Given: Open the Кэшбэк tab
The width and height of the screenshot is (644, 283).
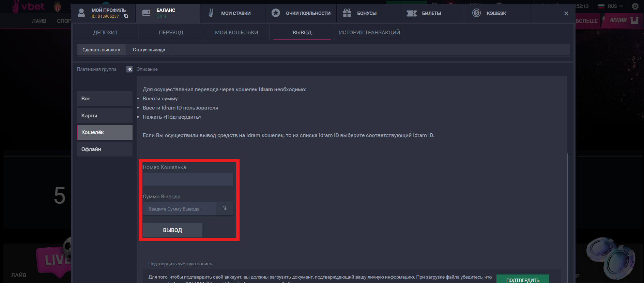Looking at the screenshot, I should click(x=498, y=13).
